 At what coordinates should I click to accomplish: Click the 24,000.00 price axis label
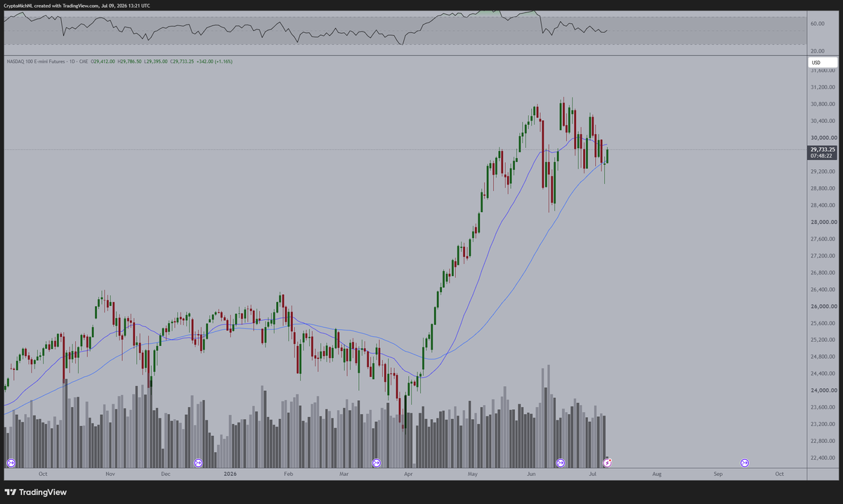[x=823, y=391]
